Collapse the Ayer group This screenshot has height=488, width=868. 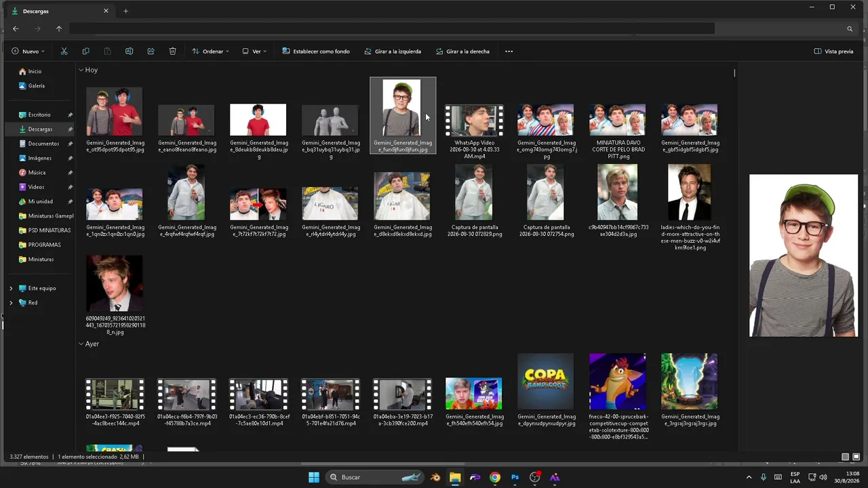81,344
